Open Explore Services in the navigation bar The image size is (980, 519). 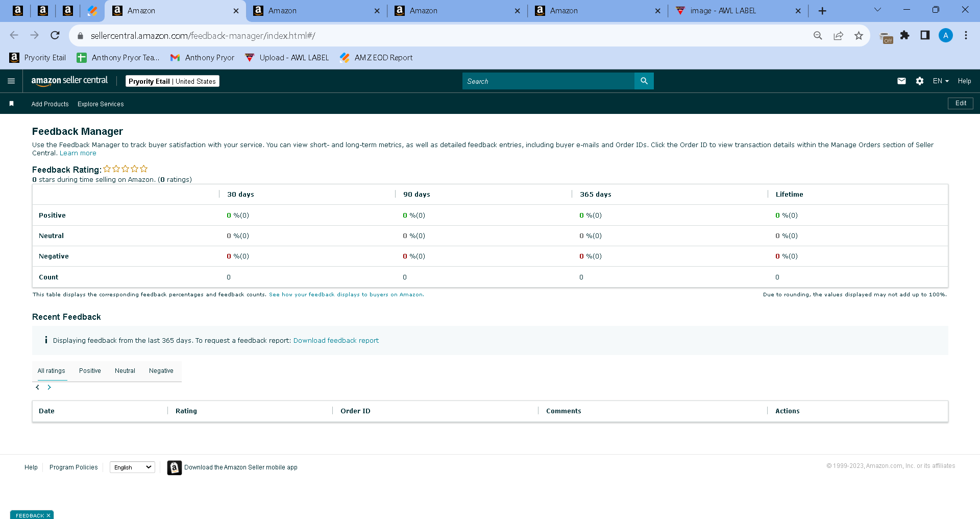(101, 104)
